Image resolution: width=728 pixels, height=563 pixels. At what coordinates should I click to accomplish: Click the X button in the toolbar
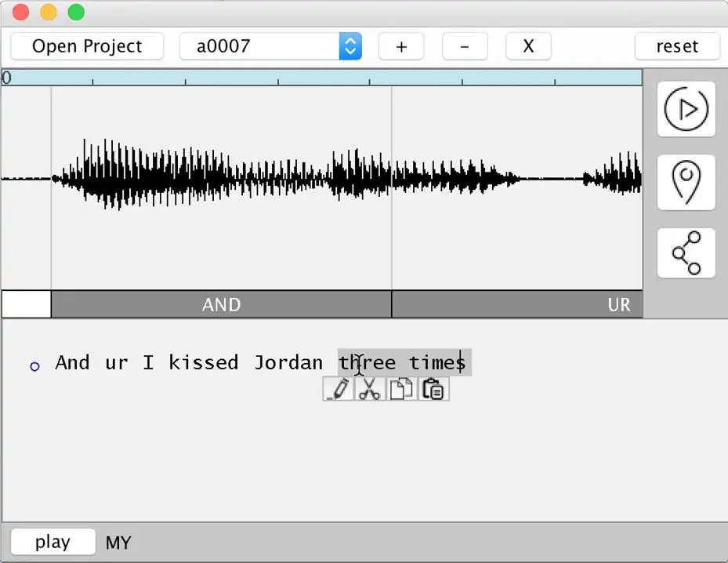[528, 46]
